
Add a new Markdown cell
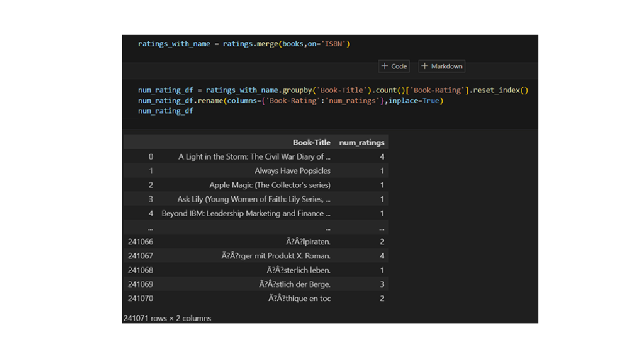click(x=442, y=66)
